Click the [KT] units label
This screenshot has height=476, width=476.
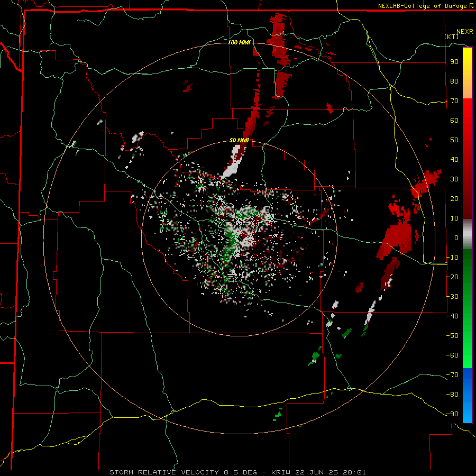452,36
